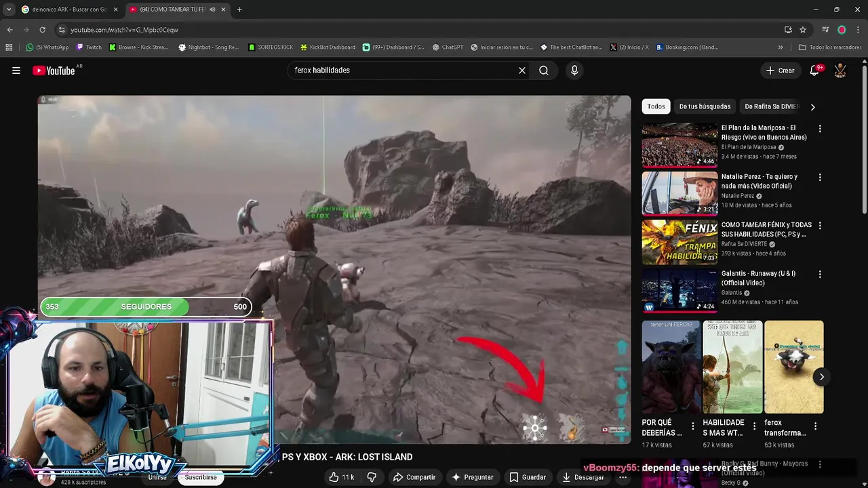Show more bookmarks with the chevron
868x488 pixels.
(x=781, y=47)
